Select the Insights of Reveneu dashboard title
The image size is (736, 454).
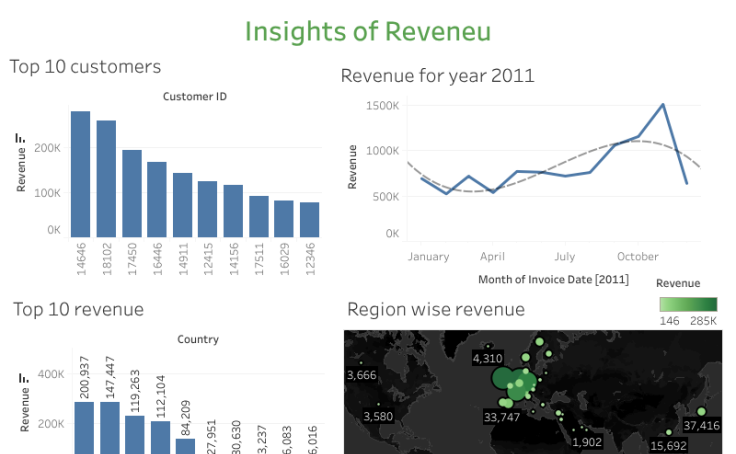tap(368, 31)
